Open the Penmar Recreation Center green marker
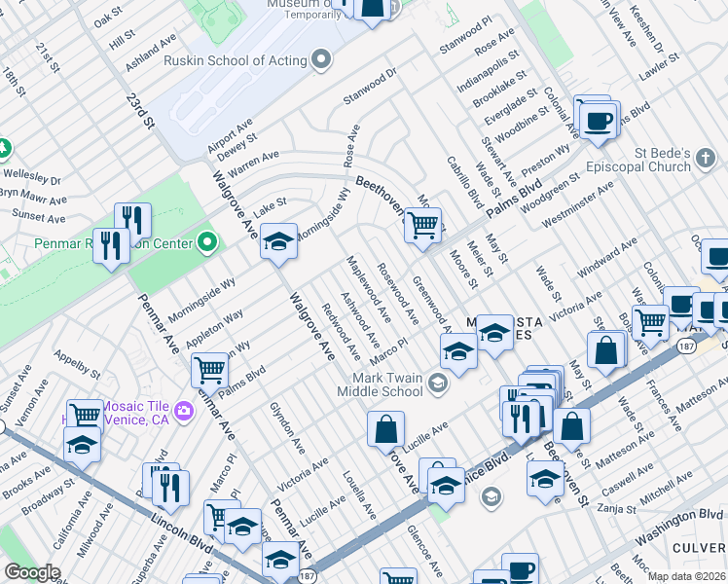728x584 pixels. tap(207, 242)
